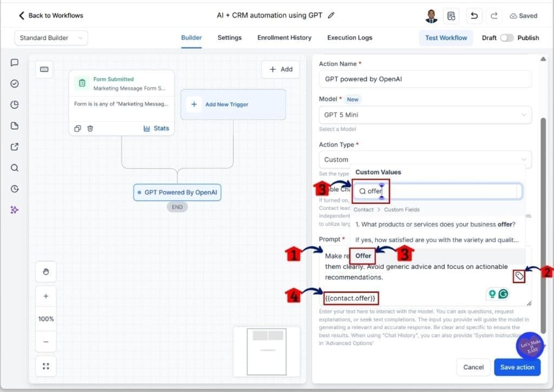
Task: Select the hand pan tool on canvas
Action: (46, 271)
